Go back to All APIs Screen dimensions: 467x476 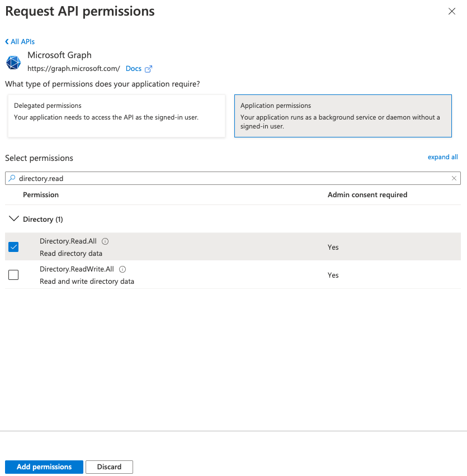pos(20,41)
